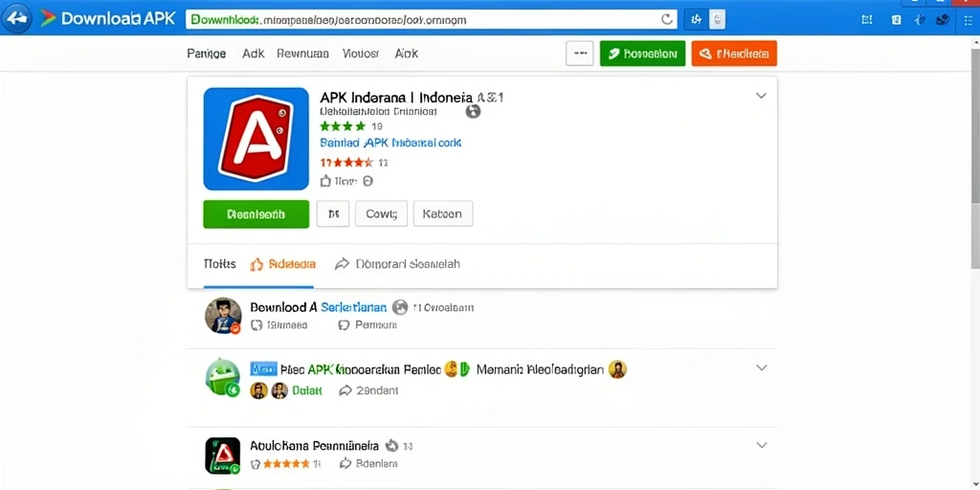Reload the page with the refresh icon

click(x=666, y=19)
